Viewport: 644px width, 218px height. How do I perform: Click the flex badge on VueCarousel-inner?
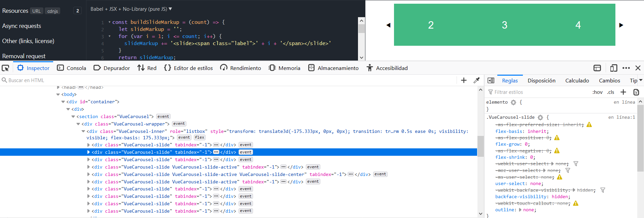200,138
